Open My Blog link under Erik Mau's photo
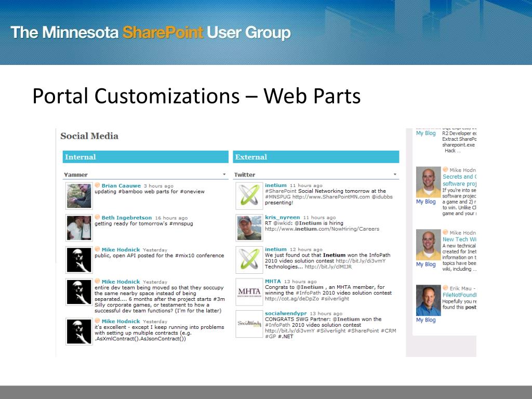 (426, 320)
